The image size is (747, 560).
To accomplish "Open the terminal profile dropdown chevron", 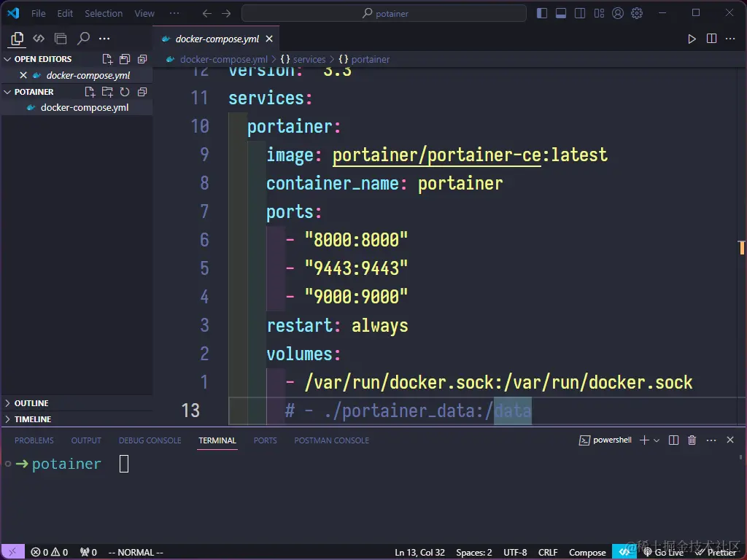I will pos(657,440).
